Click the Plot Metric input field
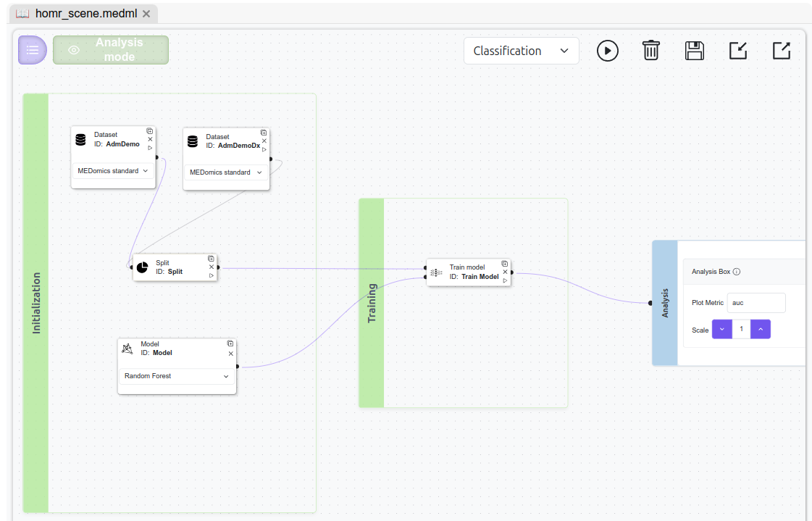 [x=756, y=303]
